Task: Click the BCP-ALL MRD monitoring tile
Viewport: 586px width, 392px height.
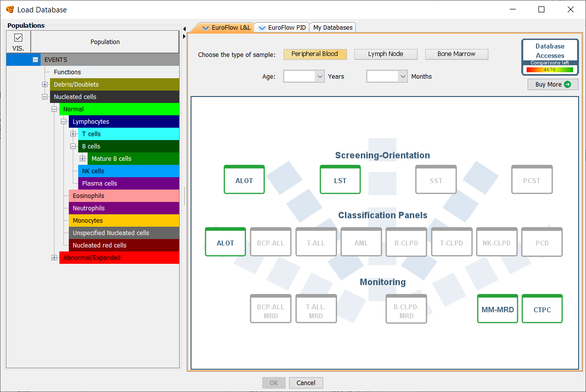Action: pos(271,309)
